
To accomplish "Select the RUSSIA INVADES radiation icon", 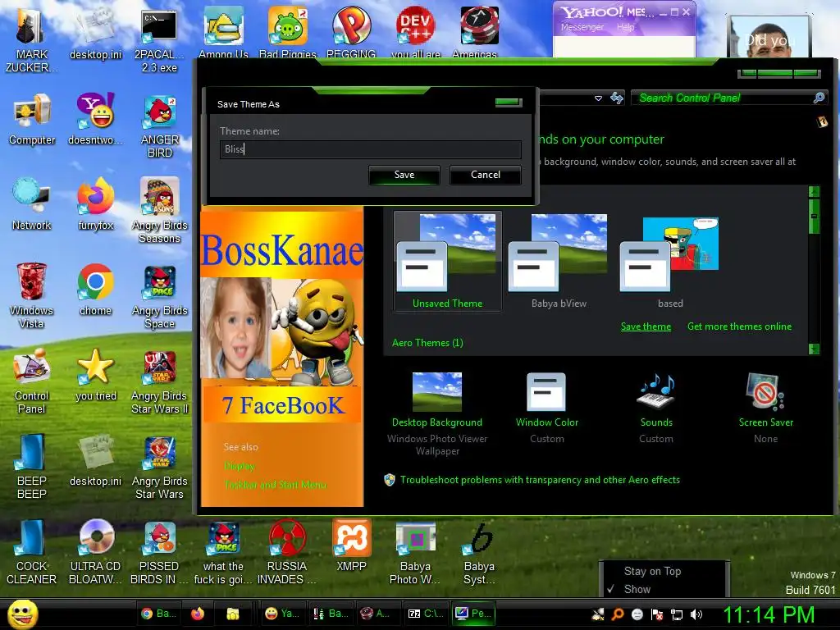I will (x=287, y=552).
